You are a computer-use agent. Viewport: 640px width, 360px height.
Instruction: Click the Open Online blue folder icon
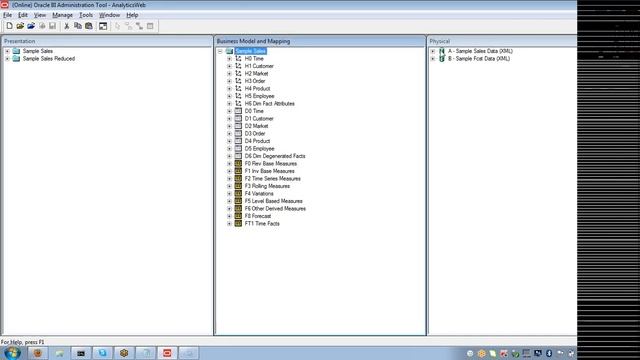click(31, 26)
